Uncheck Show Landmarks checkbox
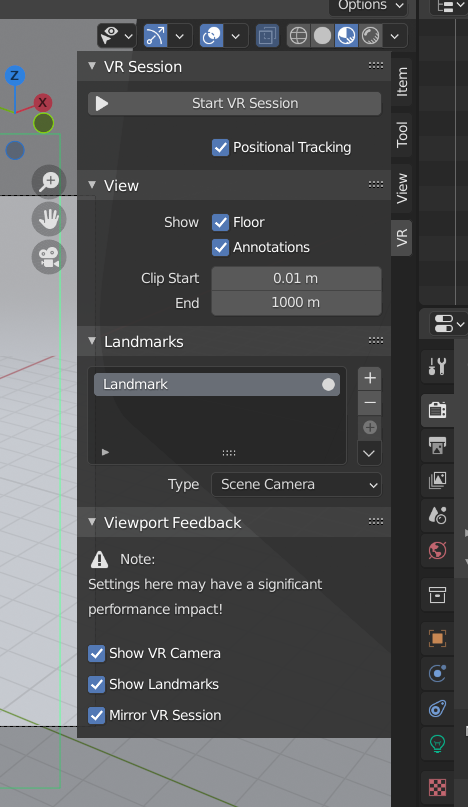This screenshot has height=807, width=468. pos(96,685)
